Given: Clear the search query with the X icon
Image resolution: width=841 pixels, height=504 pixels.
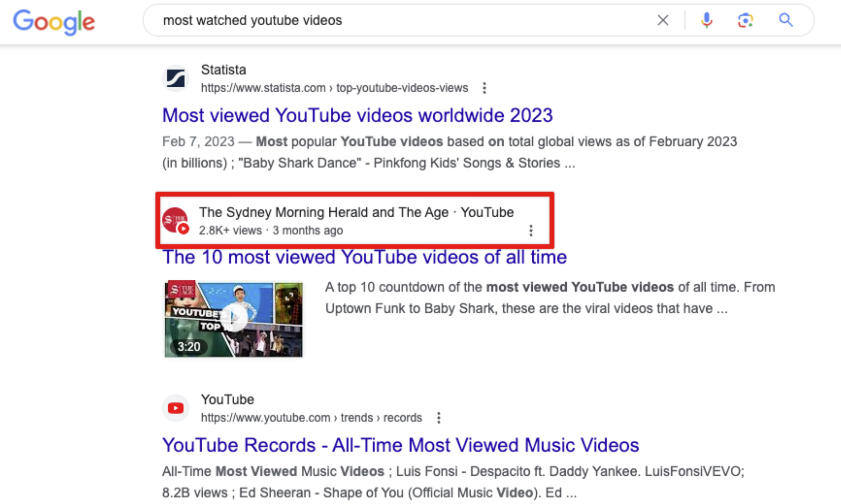Looking at the screenshot, I should [662, 20].
